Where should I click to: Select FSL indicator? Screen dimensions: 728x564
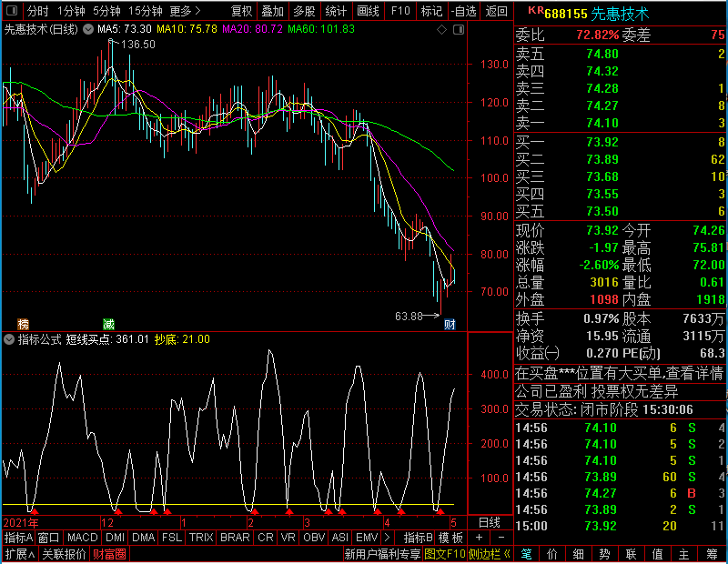point(172,538)
